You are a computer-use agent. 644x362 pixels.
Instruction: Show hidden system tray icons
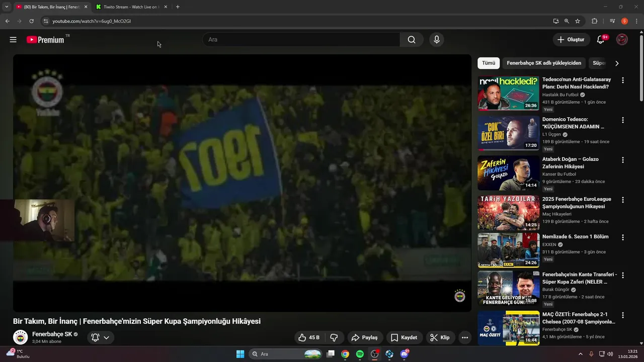tap(581, 354)
